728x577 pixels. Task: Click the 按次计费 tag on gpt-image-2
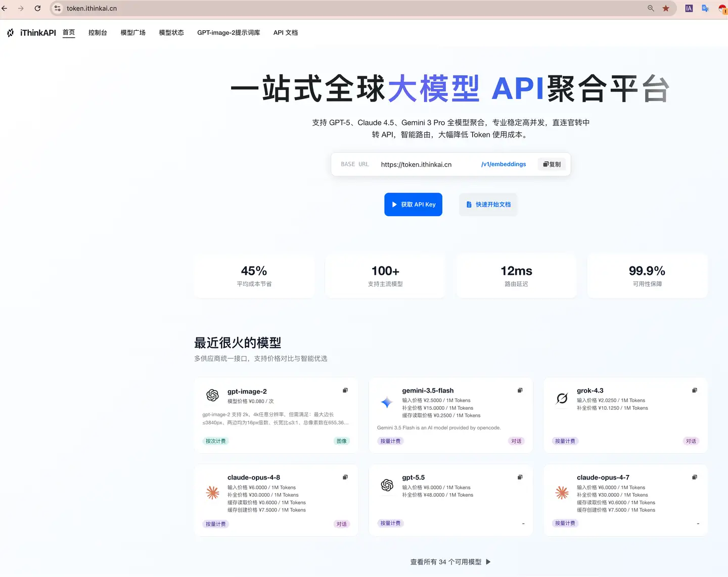pos(216,441)
